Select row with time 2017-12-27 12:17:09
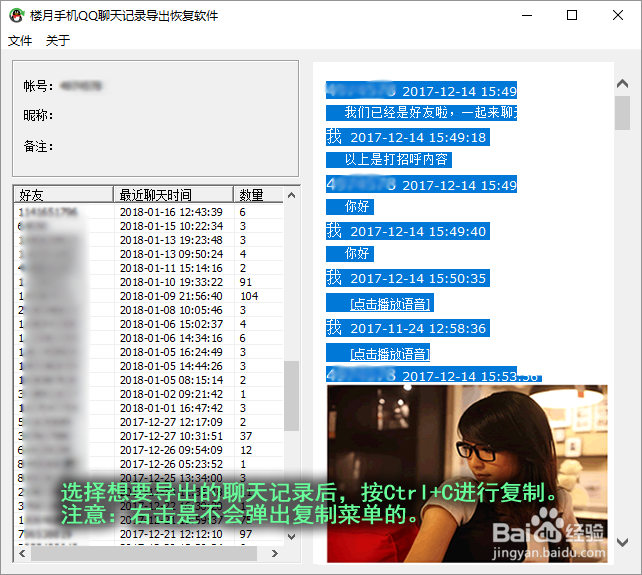This screenshot has height=575, width=642. click(x=149, y=422)
